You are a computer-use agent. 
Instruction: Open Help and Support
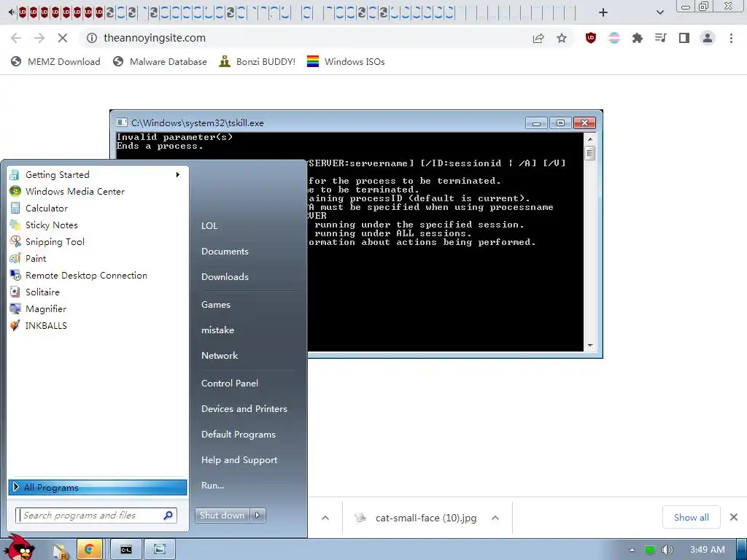pos(239,460)
